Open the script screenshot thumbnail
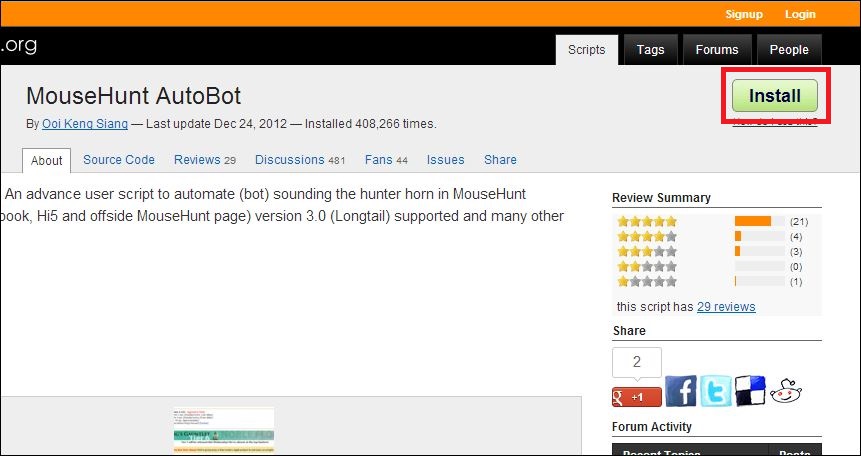Screen dimensions: 861x456 [x=223, y=430]
